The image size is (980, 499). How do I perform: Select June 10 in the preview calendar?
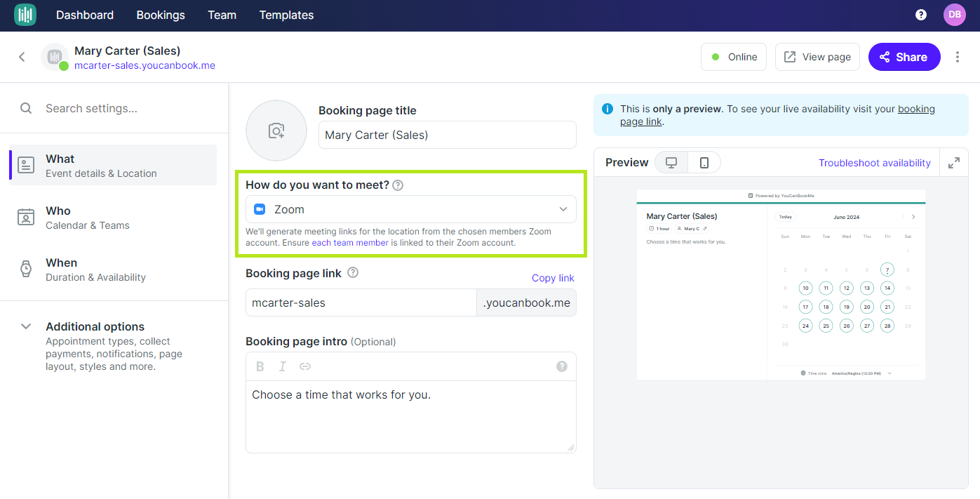pos(805,288)
